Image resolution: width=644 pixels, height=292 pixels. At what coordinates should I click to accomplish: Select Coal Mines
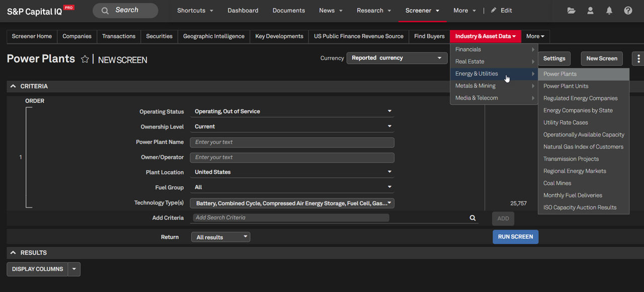584,183
